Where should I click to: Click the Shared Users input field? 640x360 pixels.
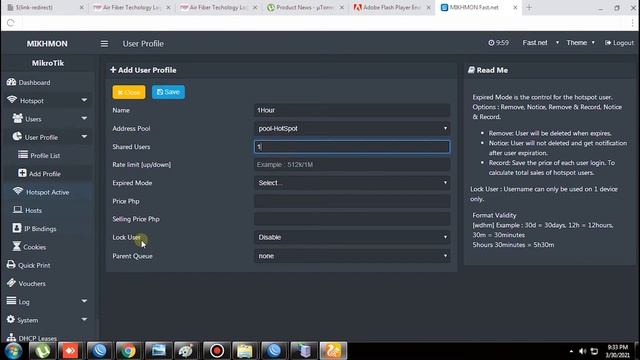(352, 147)
